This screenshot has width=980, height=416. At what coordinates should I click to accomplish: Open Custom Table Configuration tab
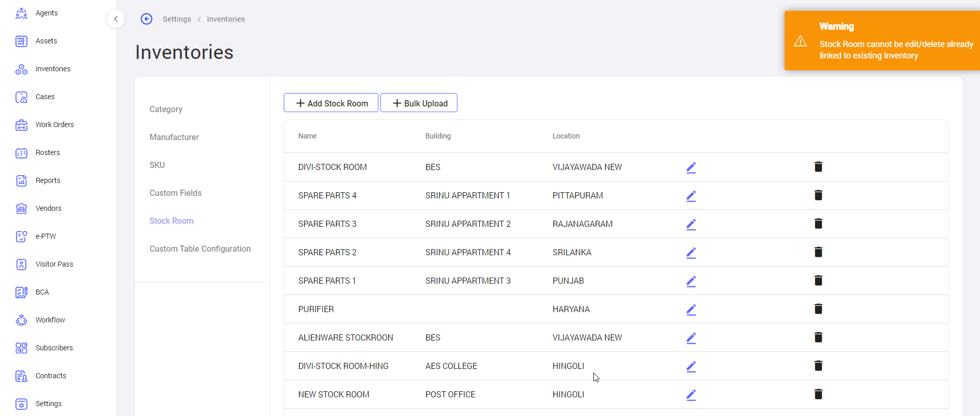[200, 249]
